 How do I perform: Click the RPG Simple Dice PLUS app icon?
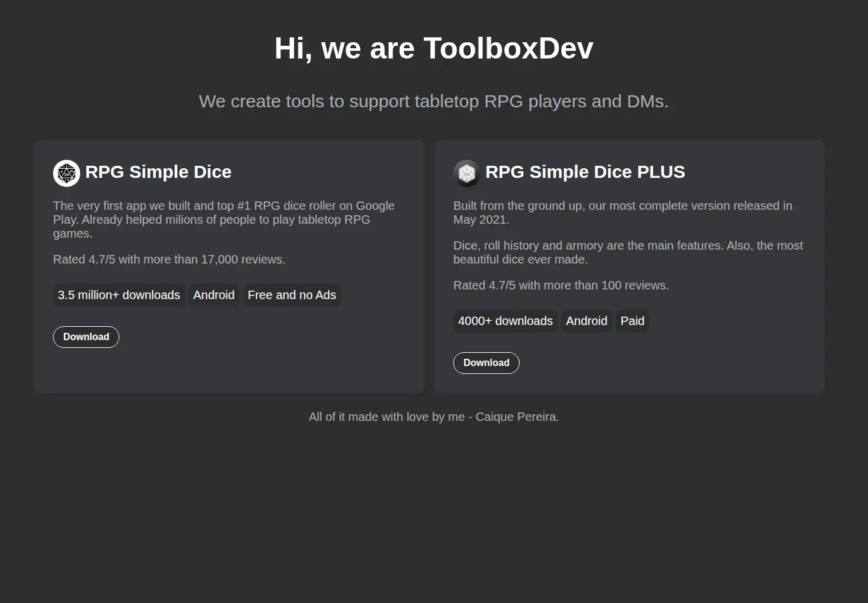point(467,173)
